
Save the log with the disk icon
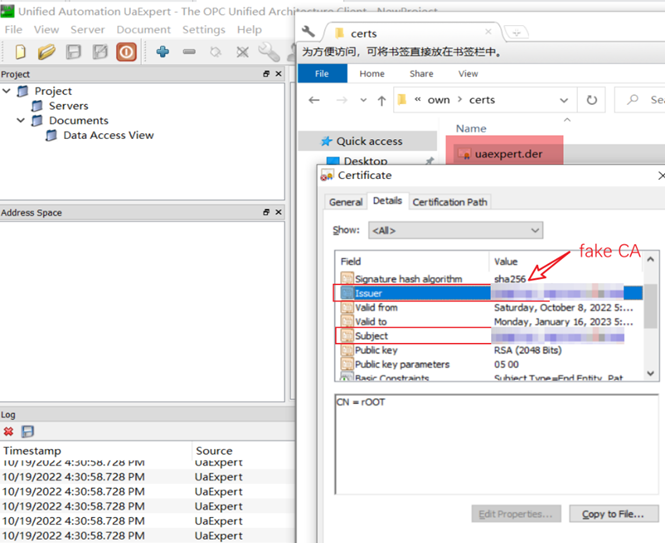coord(28,432)
